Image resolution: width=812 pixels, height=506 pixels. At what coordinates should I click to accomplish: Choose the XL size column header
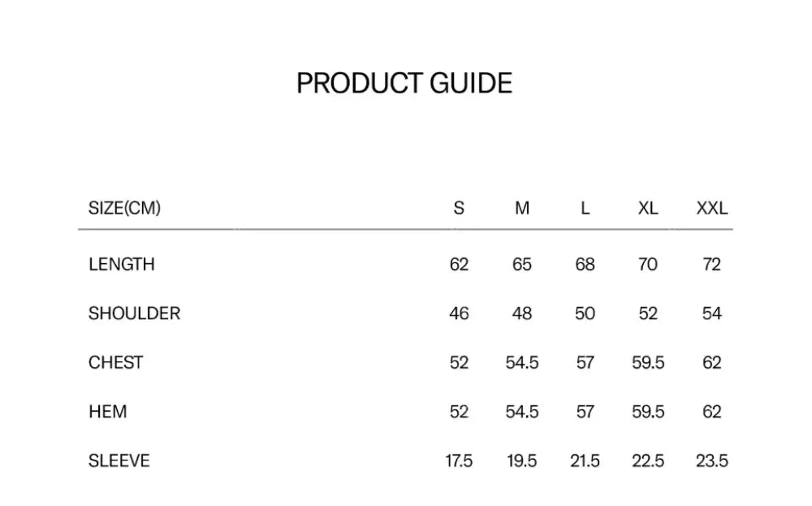pyautogui.click(x=648, y=209)
